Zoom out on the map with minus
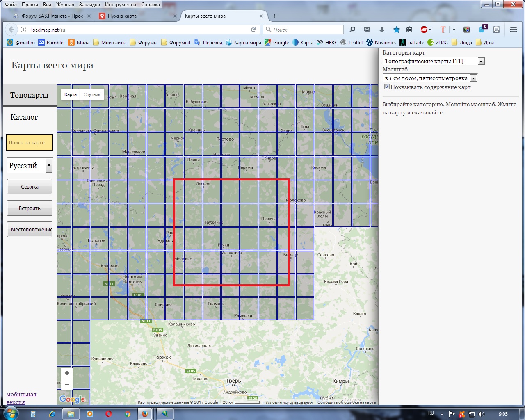Image resolution: width=525 pixels, height=420 pixels. [x=67, y=385]
